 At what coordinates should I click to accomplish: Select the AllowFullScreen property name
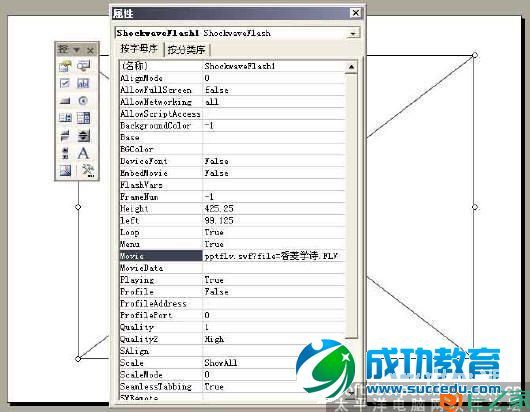coord(161,90)
